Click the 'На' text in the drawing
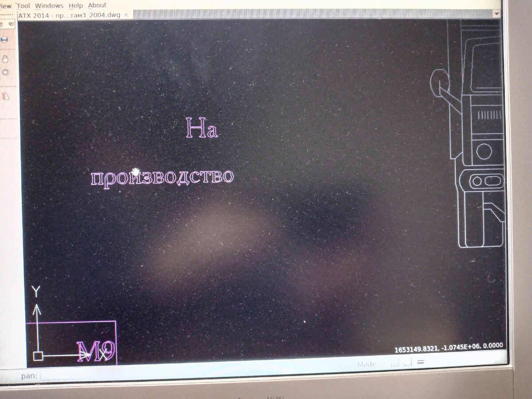 click(x=202, y=128)
